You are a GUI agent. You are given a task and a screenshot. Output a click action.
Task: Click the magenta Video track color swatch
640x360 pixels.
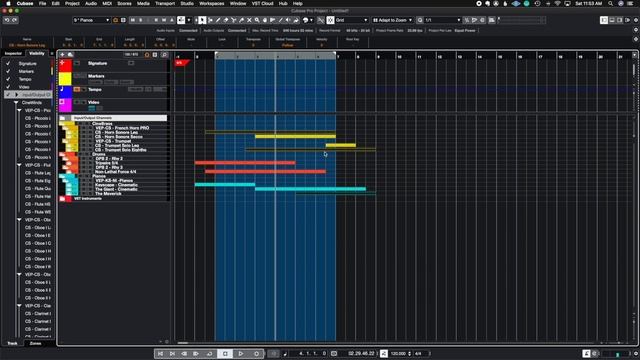pos(65,104)
